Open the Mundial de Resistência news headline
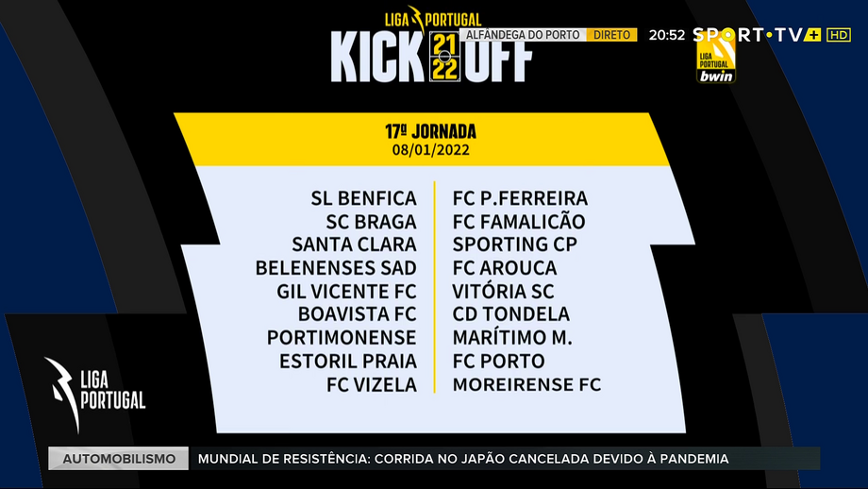868x489 pixels. [x=462, y=459]
